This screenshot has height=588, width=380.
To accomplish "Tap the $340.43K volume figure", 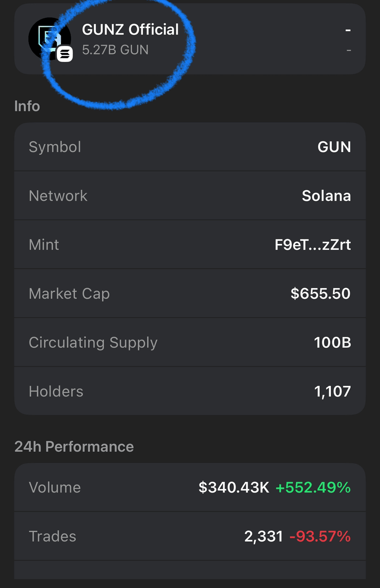I will tap(234, 487).
